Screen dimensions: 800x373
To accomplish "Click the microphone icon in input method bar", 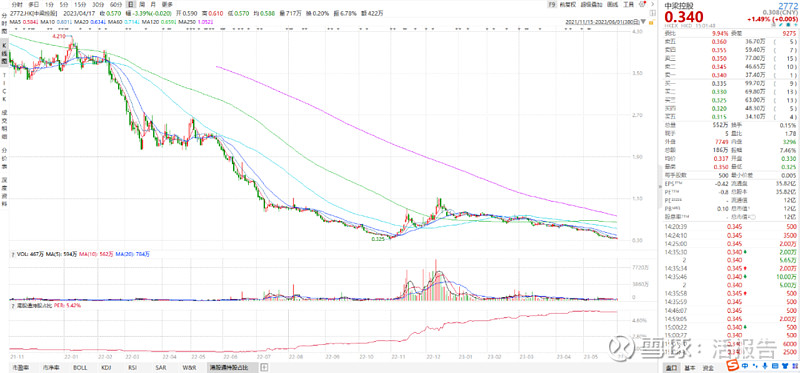I will point(765,366).
